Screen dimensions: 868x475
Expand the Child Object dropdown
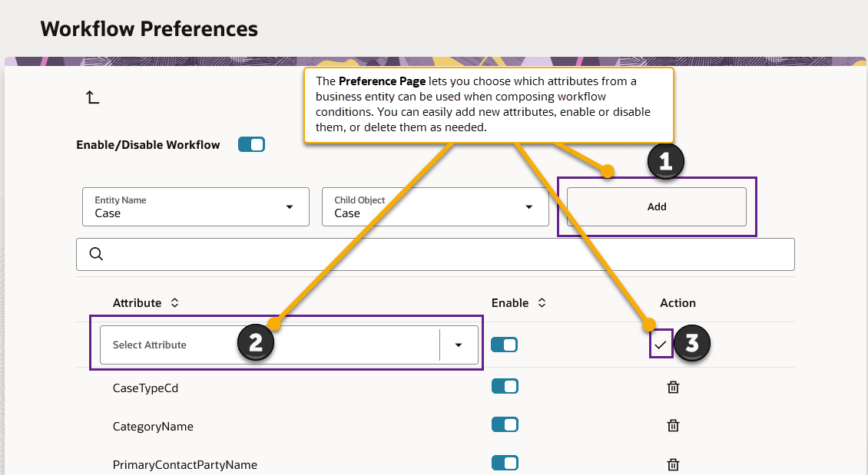528,206
